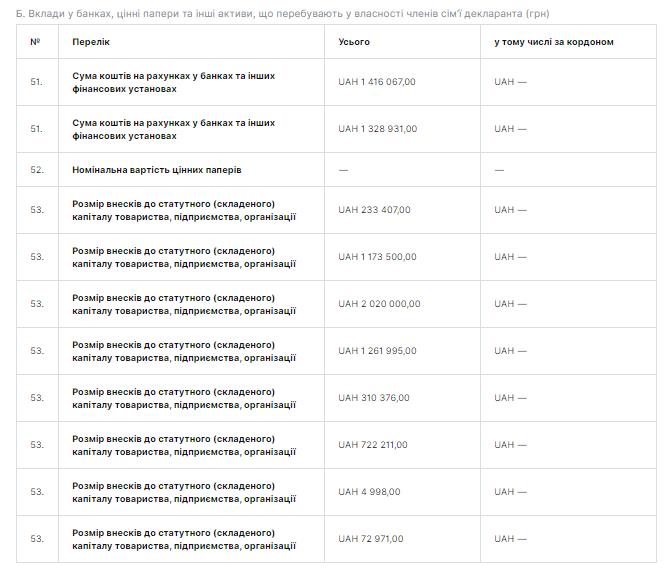Select the amount UAH 72 971,00

point(371,539)
